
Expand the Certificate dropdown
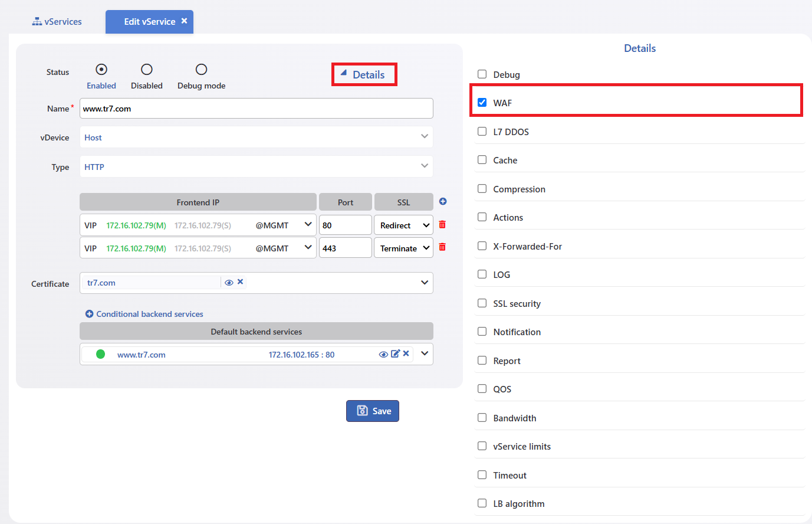425,283
